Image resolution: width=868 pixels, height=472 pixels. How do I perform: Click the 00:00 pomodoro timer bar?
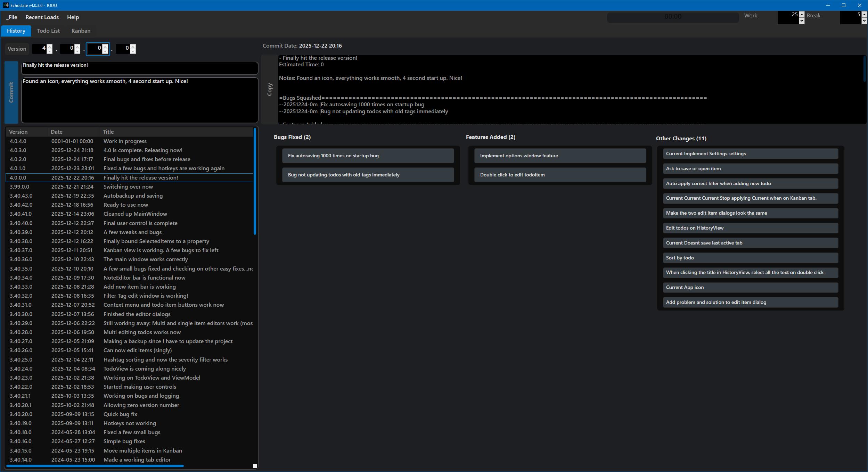(x=673, y=17)
